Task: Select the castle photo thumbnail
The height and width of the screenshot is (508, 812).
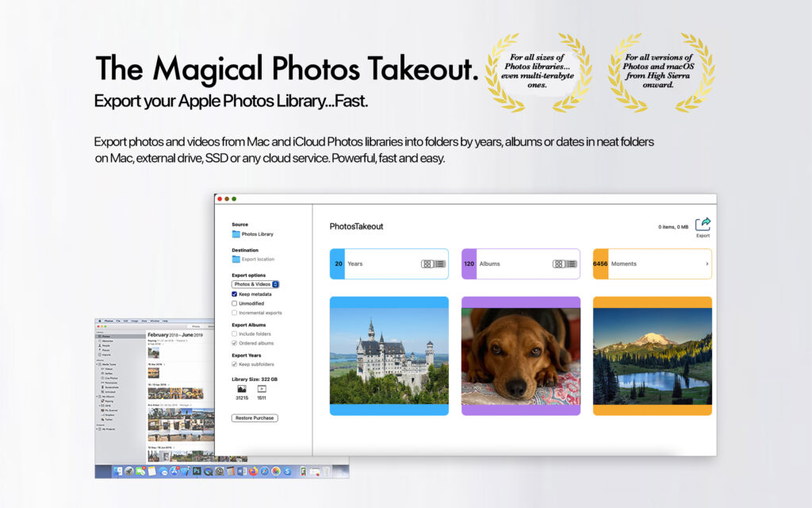Action: [389, 356]
